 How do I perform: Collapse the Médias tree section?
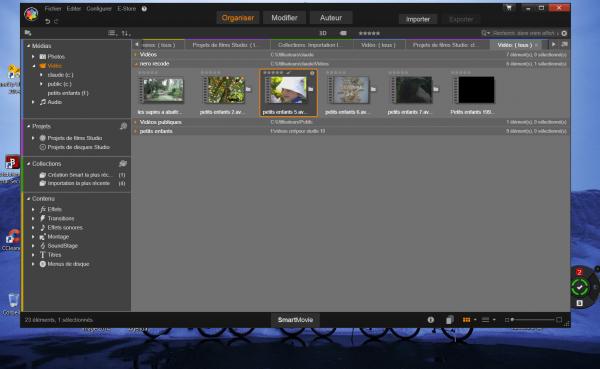tap(28, 46)
